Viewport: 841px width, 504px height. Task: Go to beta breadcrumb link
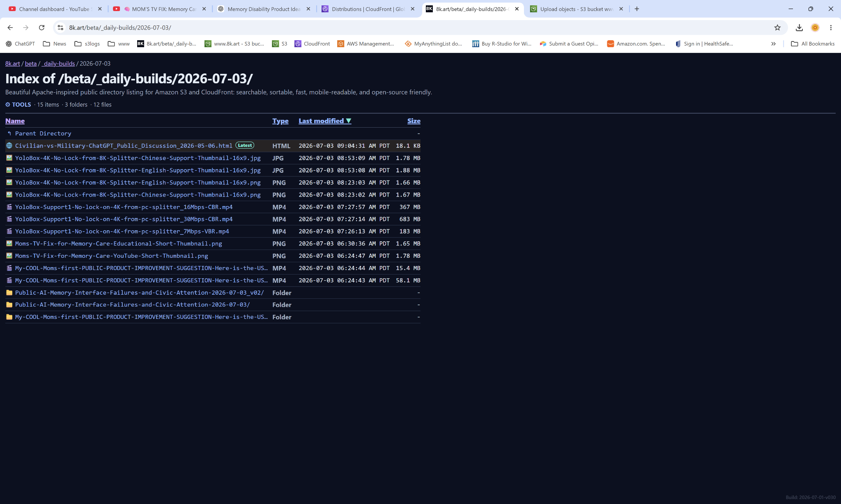[x=31, y=64]
